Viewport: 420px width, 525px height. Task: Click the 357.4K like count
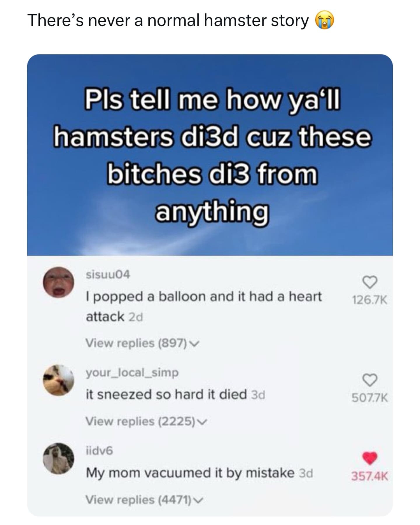point(370,476)
